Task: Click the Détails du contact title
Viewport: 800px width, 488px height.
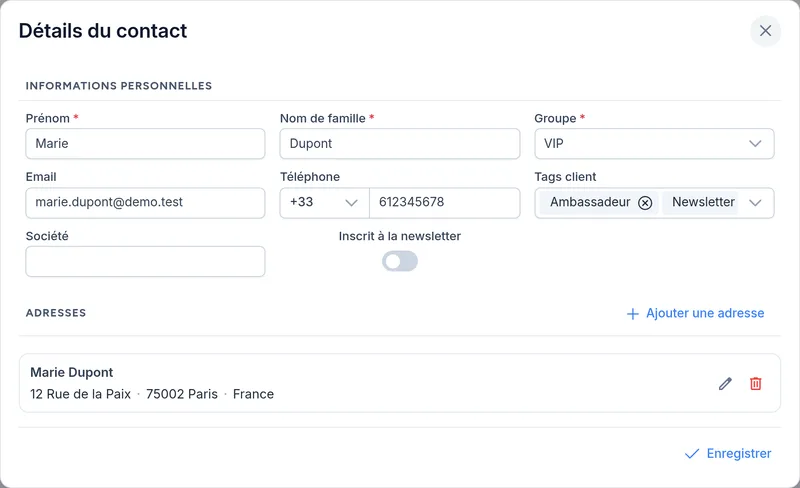Action: [x=103, y=31]
